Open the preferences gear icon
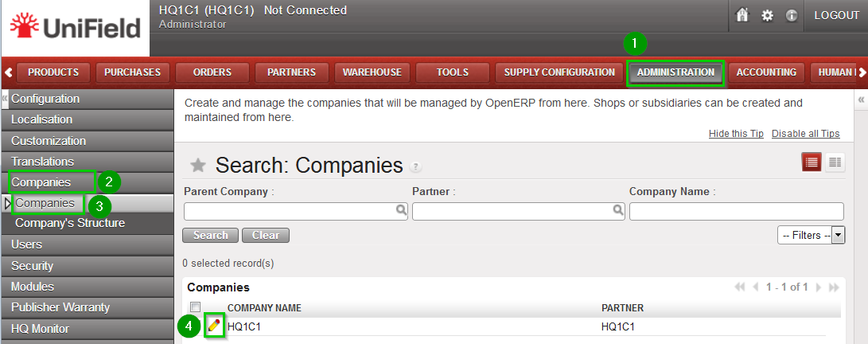The width and height of the screenshot is (868, 344). [767, 15]
